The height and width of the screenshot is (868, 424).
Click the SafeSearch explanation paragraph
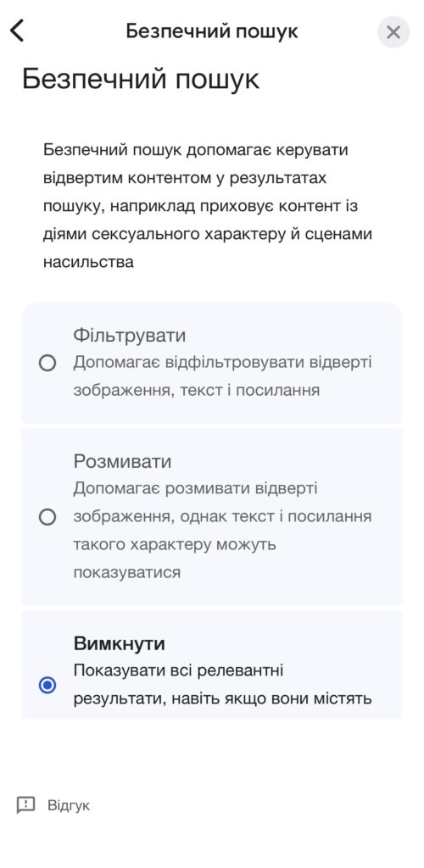tap(208, 206)
